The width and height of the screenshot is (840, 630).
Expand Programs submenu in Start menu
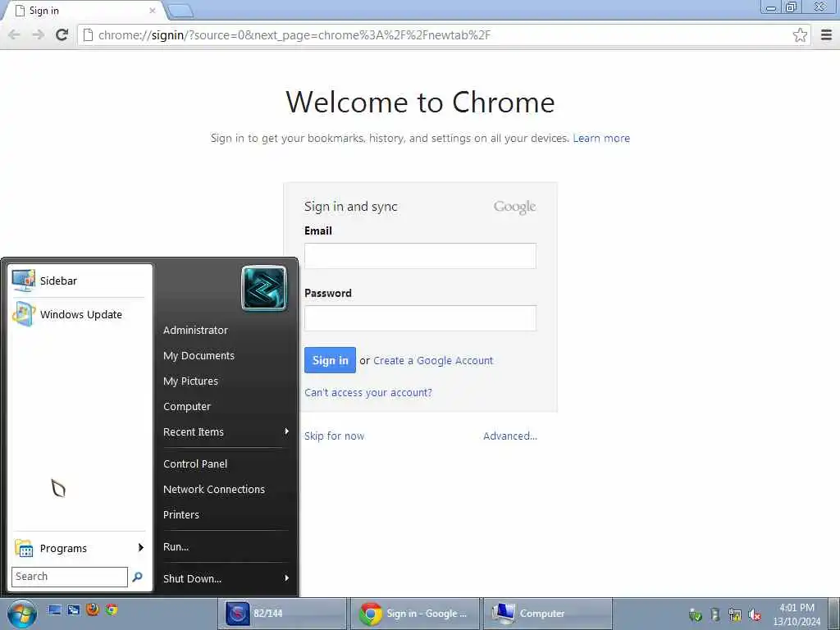pyautogui.click(x=79, y=548)
